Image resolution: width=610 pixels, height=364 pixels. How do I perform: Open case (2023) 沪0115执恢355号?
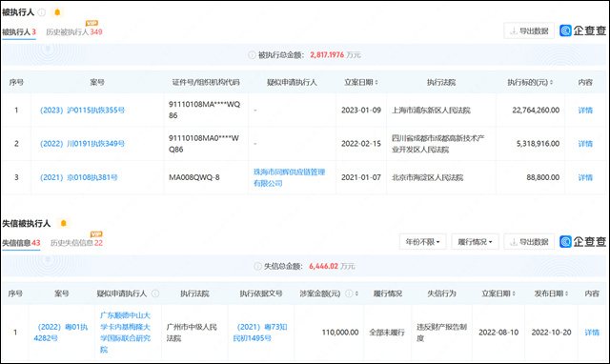[83, 111]
